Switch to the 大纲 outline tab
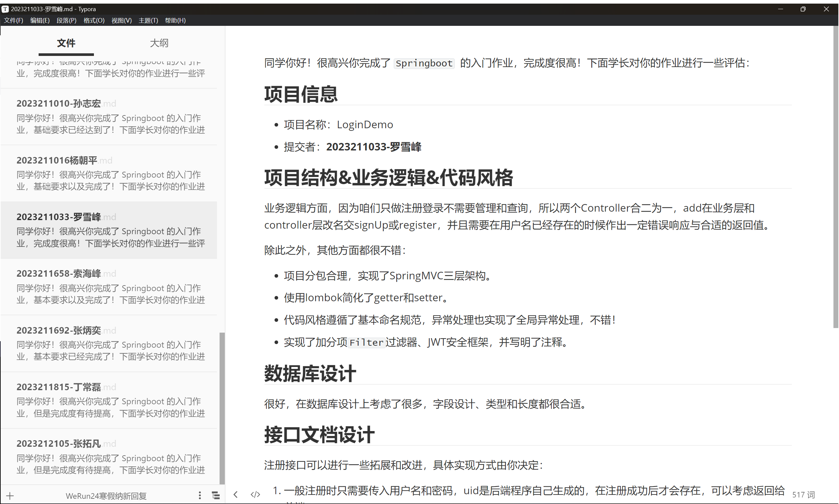Screen dimensions: 839x504 tap(159, 43)
